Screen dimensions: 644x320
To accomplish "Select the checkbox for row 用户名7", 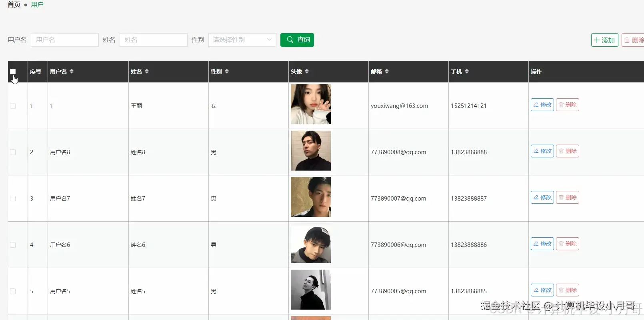I will [x=13, y=199].
